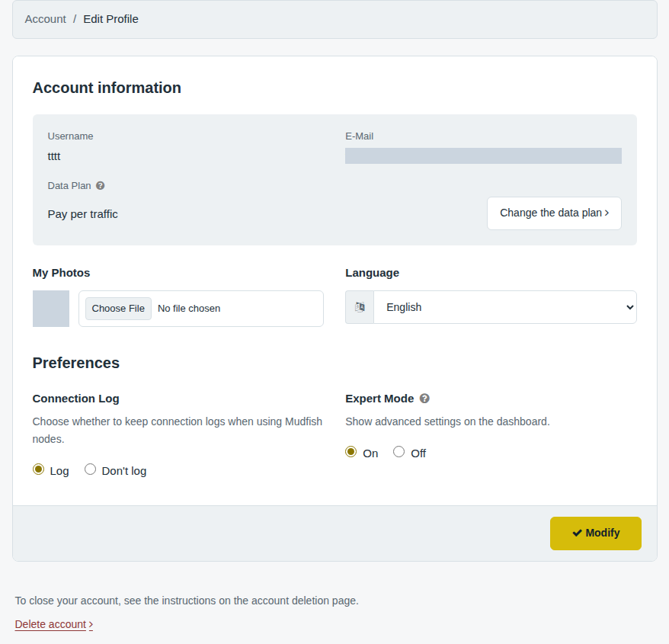Click Change the data plan button
Image resolution: width=669 pixels, height=644 pixels.
pyautogui.click(x=554, y=213)
